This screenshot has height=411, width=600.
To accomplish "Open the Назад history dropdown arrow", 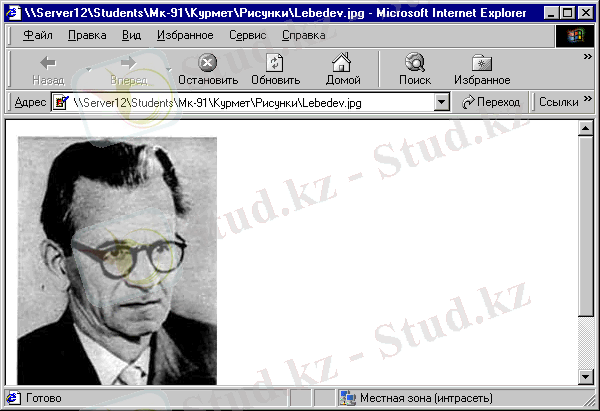I will coord(89,70).
